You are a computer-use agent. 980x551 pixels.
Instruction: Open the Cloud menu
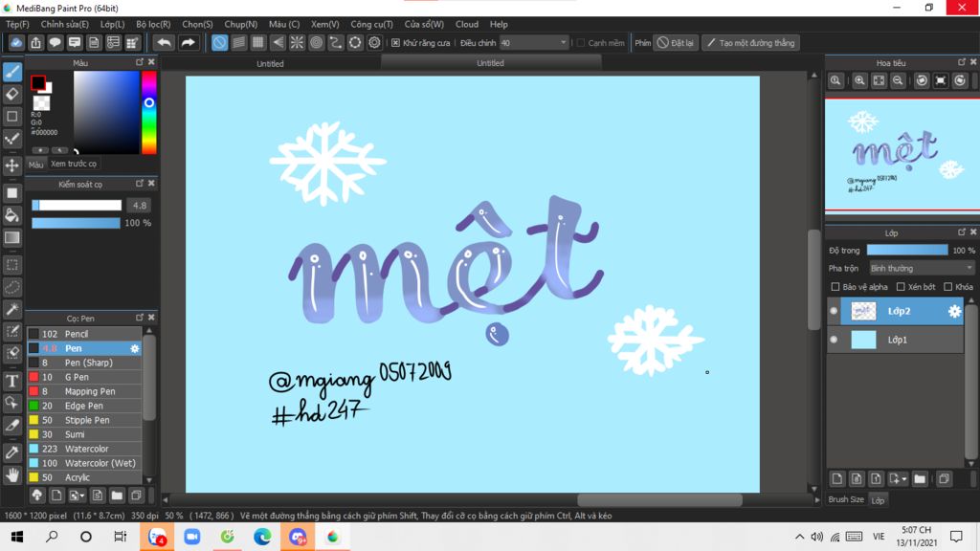coord(467,24)
